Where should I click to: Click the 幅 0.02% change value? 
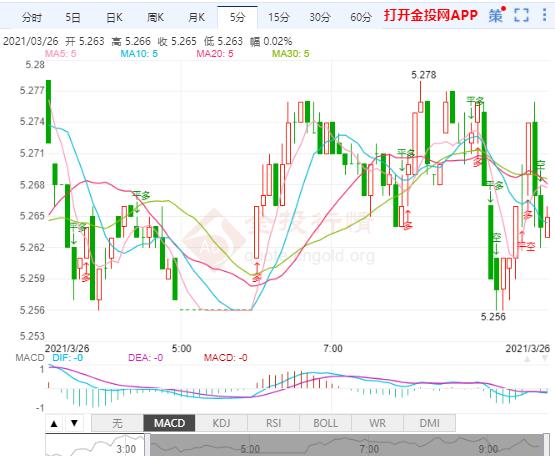pyautogui.click(x=271, y=41)
